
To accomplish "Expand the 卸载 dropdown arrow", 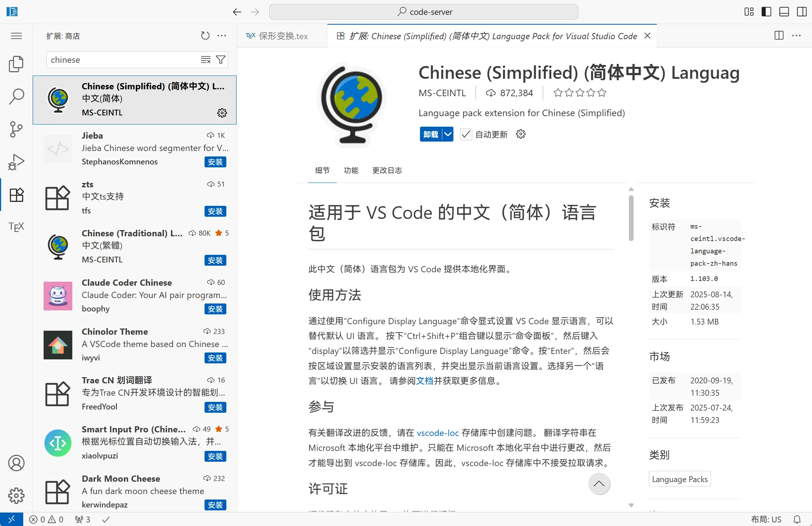I will tap(448, 134).
